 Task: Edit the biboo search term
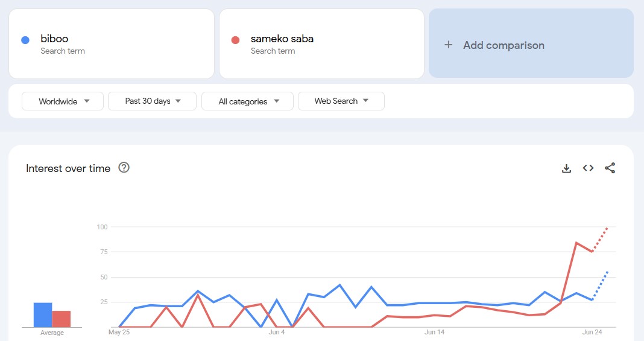click(x=54, y=39)
